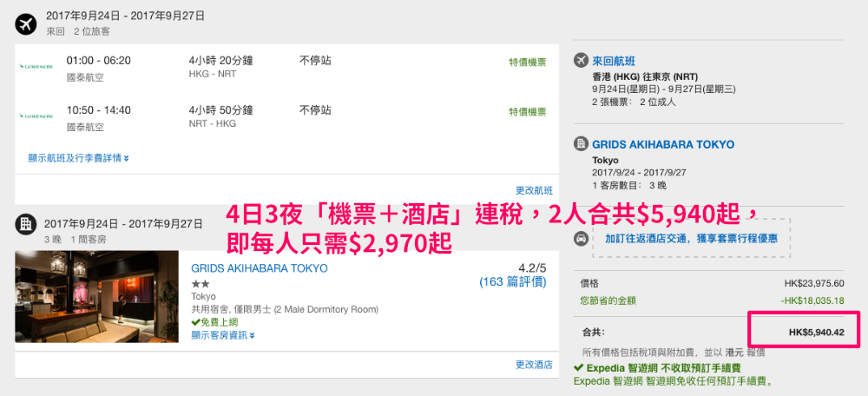Click 香港 (HKG) 往東京 (NRT) route heading
Image resolution: width=868 pixels, height=396 pixels.
[x=645, y=76]
